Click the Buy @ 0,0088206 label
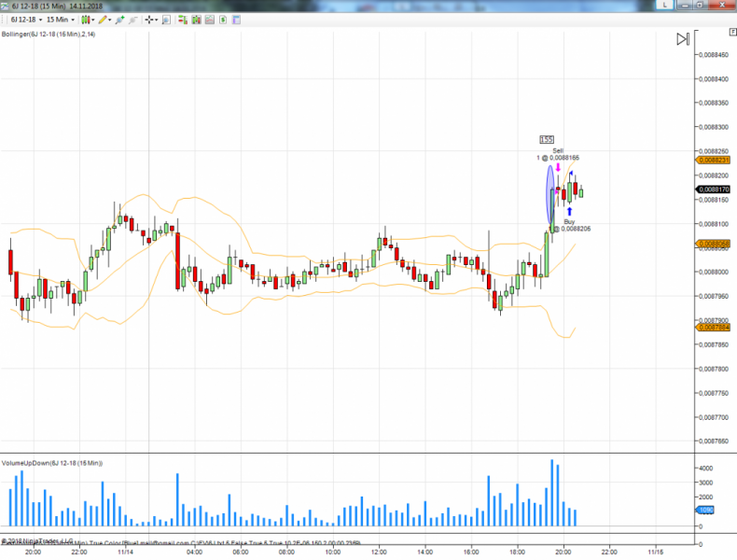 (572, 225)
